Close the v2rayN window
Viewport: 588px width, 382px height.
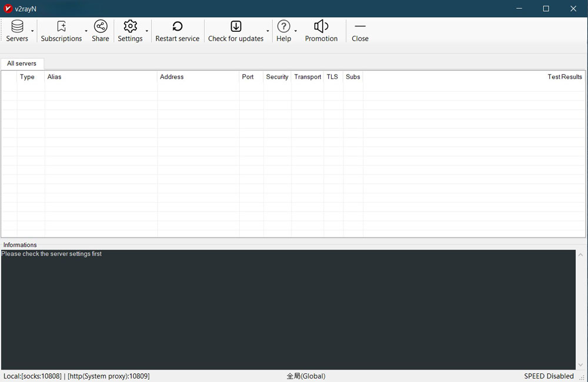click(x=573, y=8)
